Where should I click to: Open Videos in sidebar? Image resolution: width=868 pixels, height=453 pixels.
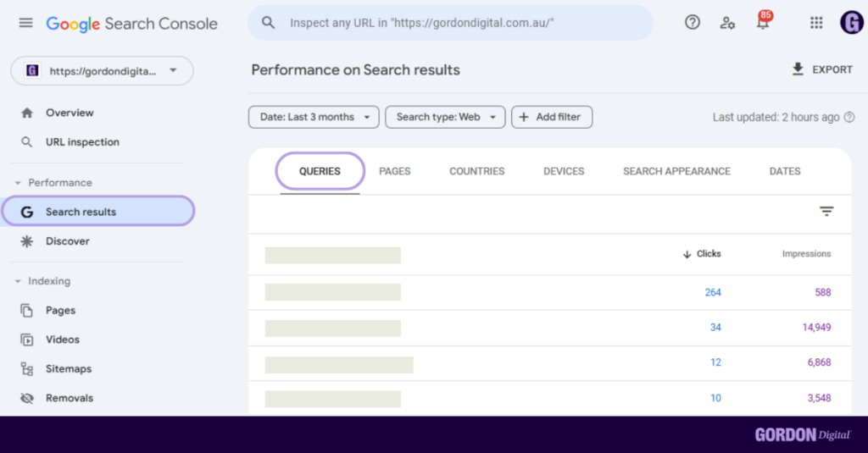coord(63,340)
